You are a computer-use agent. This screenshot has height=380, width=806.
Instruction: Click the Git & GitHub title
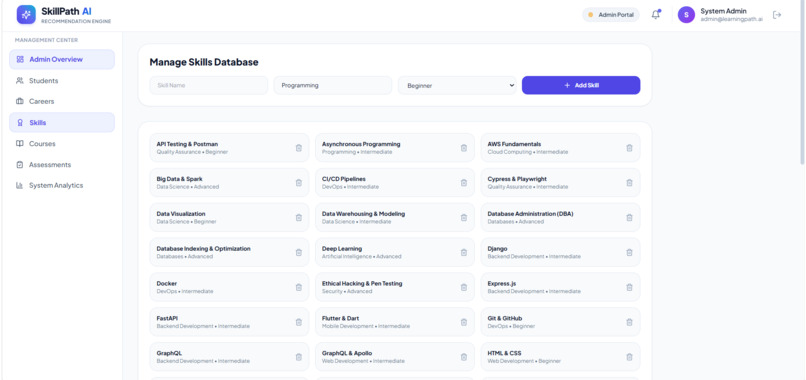click(x=505, y=318)
